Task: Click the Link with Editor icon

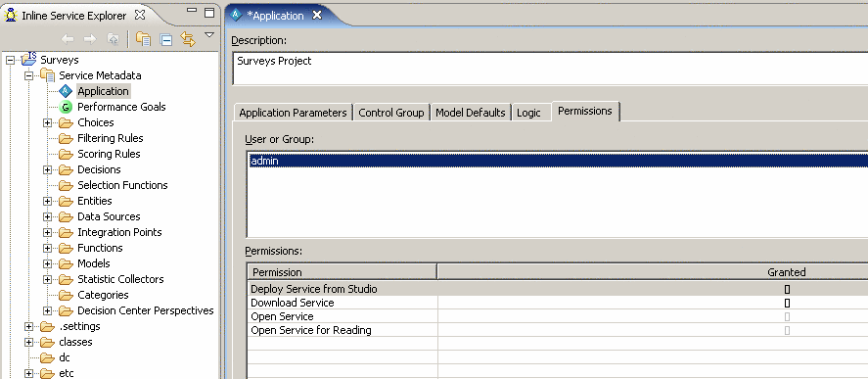Action: [188, 39]
